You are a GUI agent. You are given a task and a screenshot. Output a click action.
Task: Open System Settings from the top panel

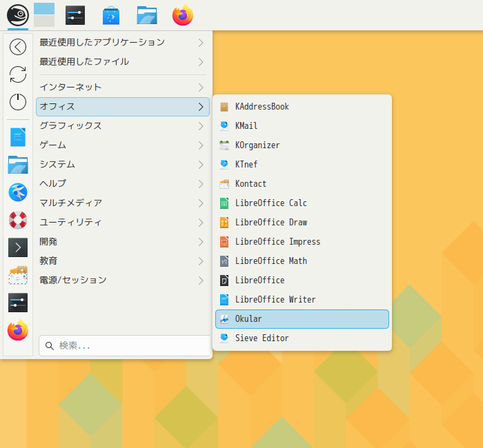(x=75, y=15)
